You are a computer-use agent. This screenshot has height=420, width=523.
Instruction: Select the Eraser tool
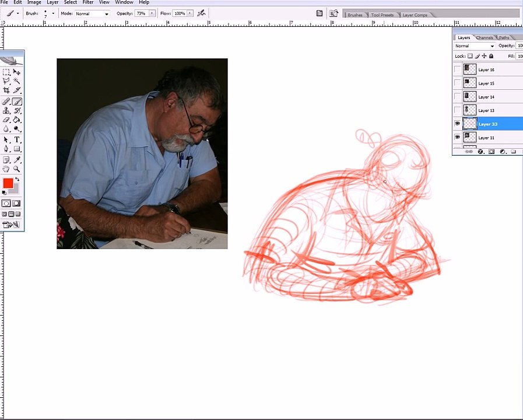tap(6, 120)
